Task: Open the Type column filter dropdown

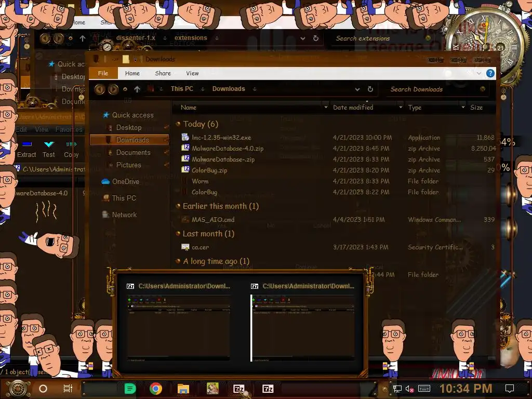Action: coord(463,107)
